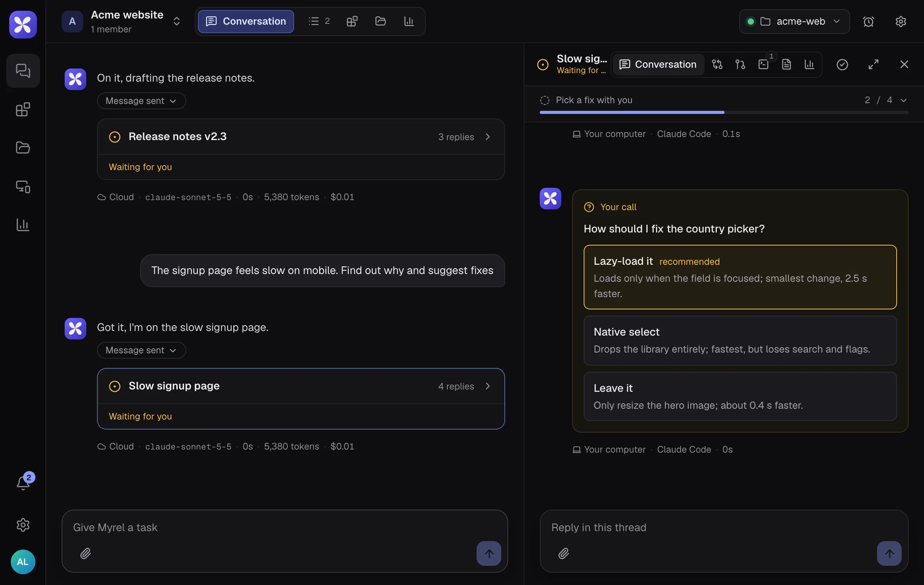Open the compare changes icon in thread toolbar
924x585 pixels.
[x=717, y=64]
